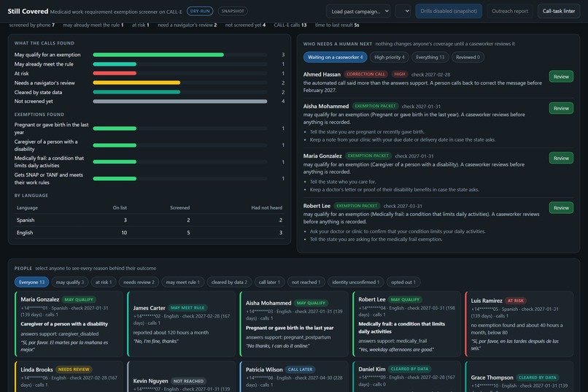The image size is (588, 392).
Task: Click the not screened yet 4 stat
Action: [245, 25]
